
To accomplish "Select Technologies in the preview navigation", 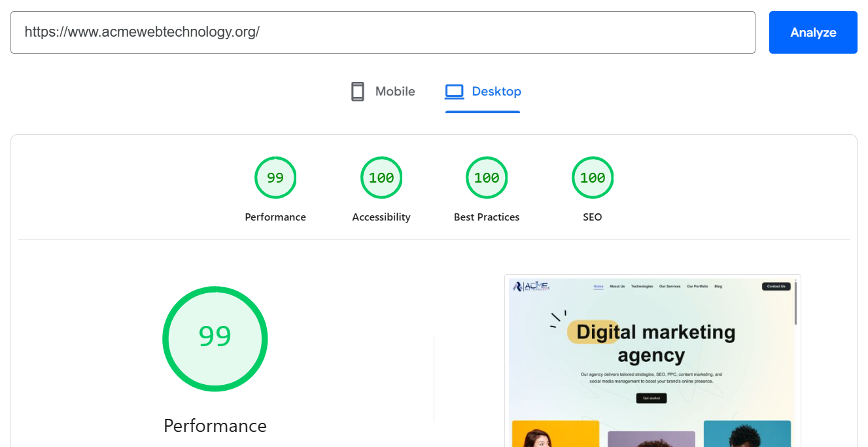I will pyautogui.click(x=642, y=287).
